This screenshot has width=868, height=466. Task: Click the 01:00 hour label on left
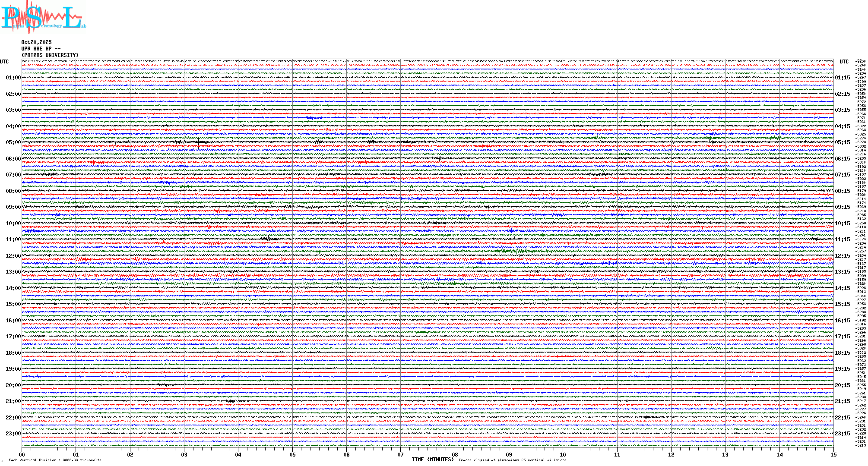click(x=13, y=78)
